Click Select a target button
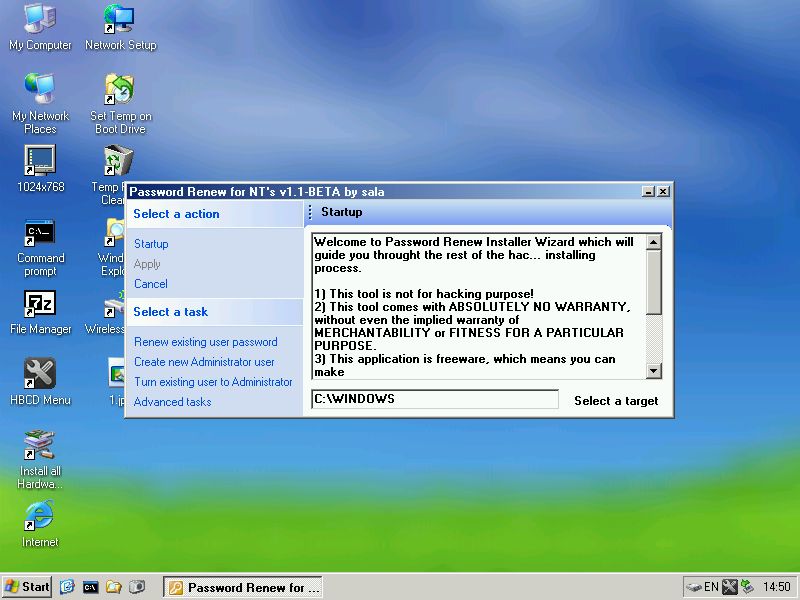 tap(616, 401)
